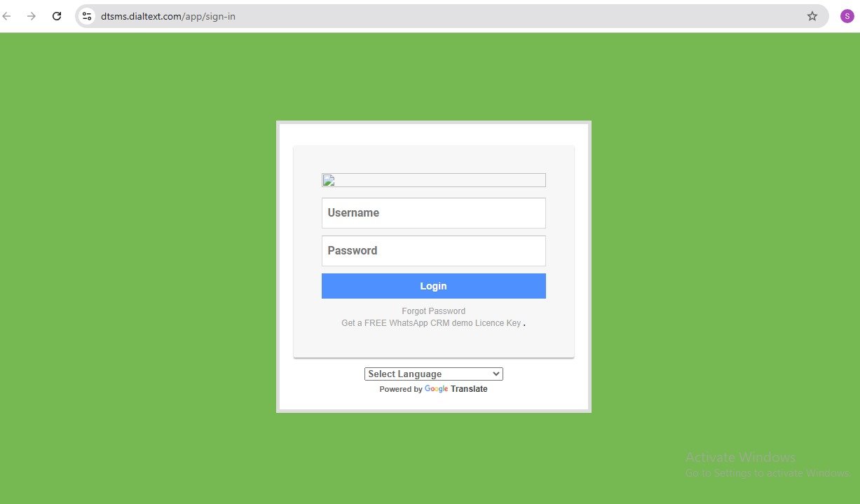Submit with the blue Login button
The width and height of the screenshot is (860, 504).
coord(433,286)
